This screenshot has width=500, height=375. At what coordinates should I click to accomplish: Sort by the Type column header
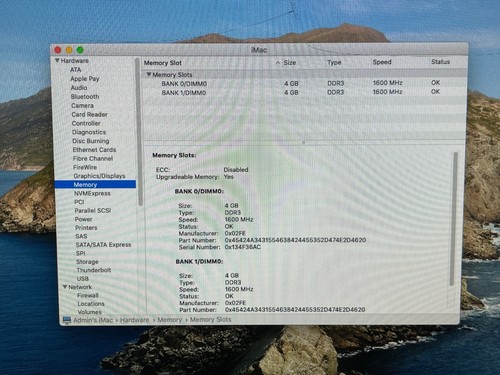(334, 62)
